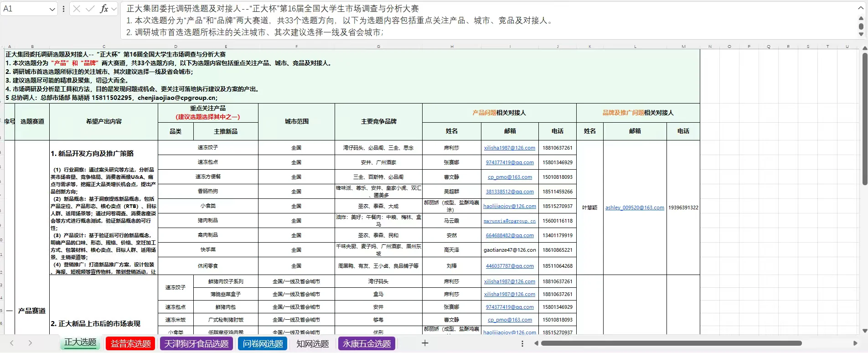Select the 鲜猪肉饺子系列 cell
This screenshot has width=868, height=353.
226,281
